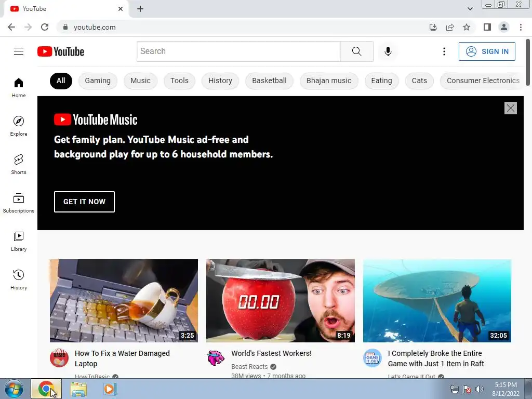Open Library in the sidebar
The image size is (532, 399).
19,241
